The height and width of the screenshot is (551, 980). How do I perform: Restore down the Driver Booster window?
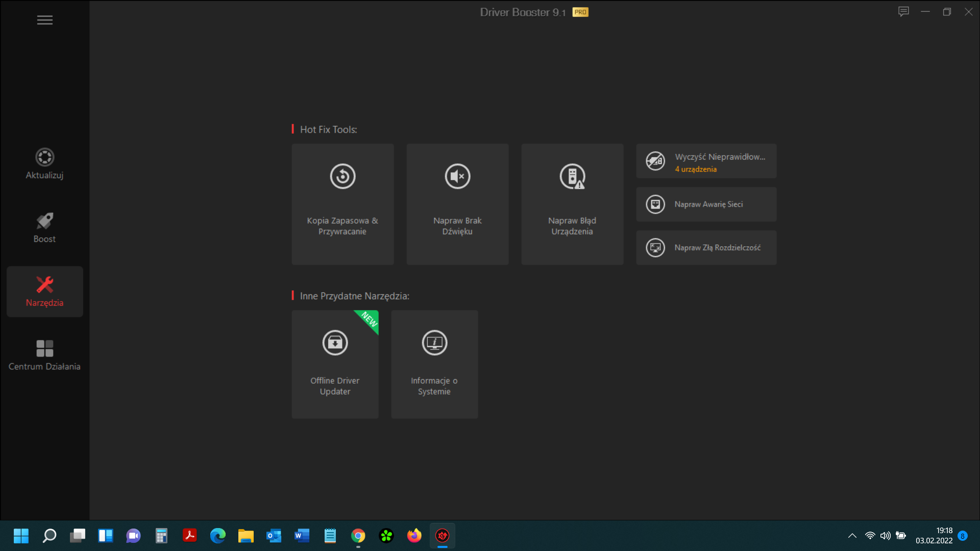click(947, 12)
